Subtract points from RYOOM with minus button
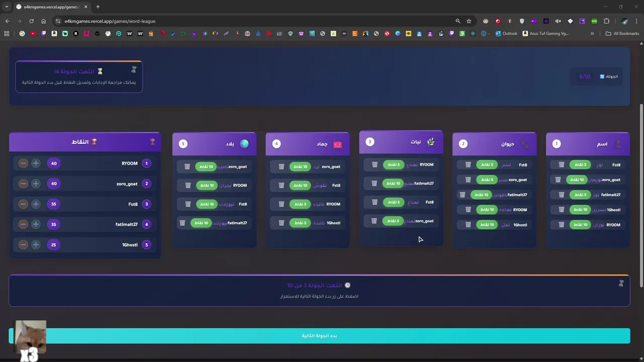Viewport: 644px width, 362px height. 23,163
